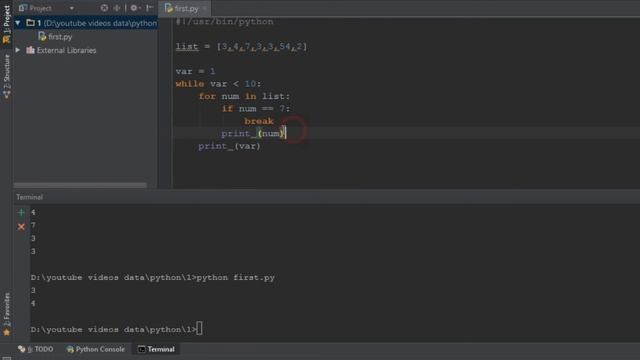640x360 pixels.
Task: Click the new terminal session plus icon
Action: click(21, 213)
